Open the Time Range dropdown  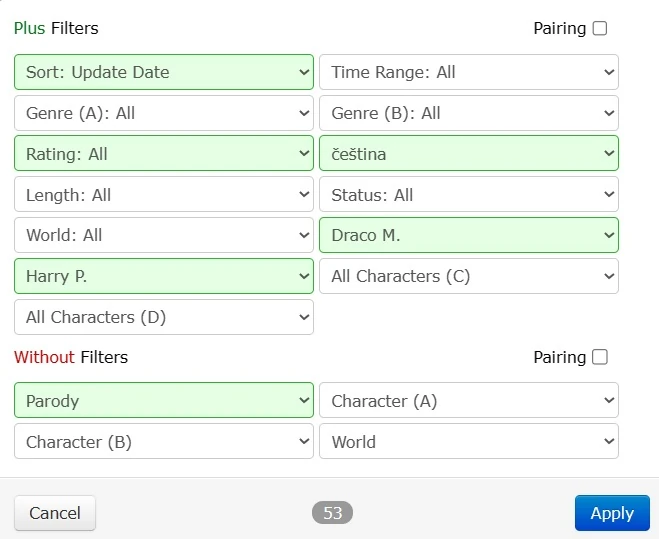[x=469, y=72]
